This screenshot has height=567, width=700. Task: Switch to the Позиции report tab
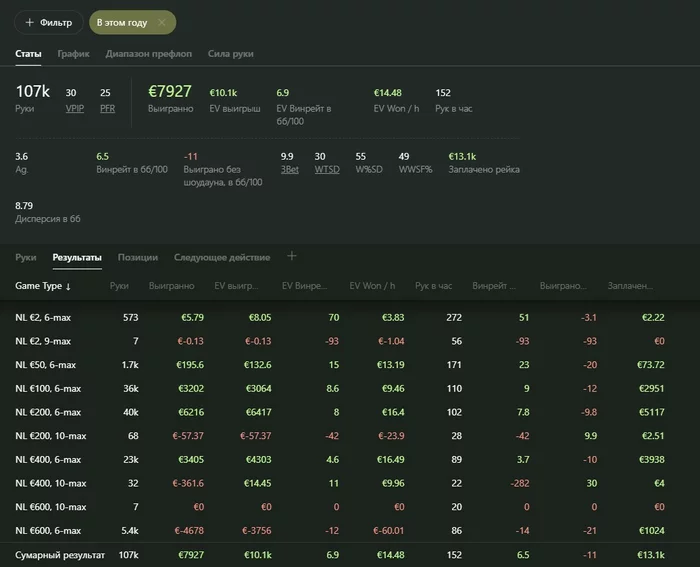(x=137, y=257)
